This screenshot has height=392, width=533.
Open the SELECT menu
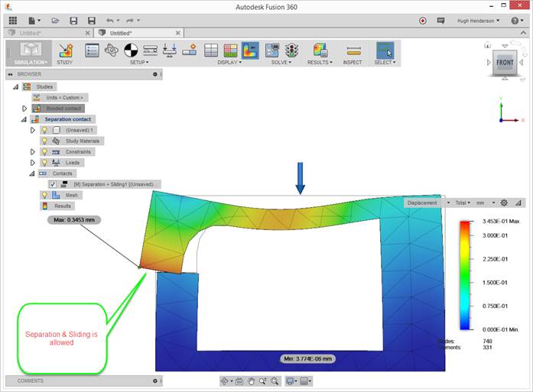click(x=385, y=63)
